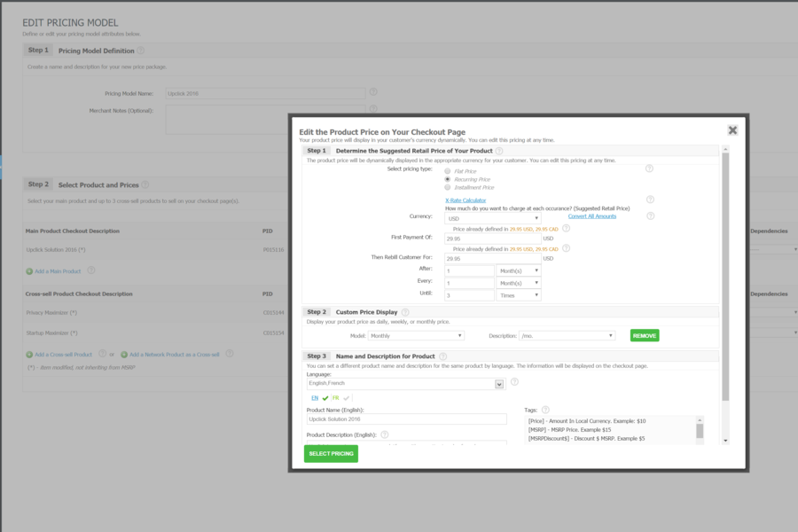798x532 pixels.
Task: Open the X-Rate Calculator link
Action: tap(465, 200)
